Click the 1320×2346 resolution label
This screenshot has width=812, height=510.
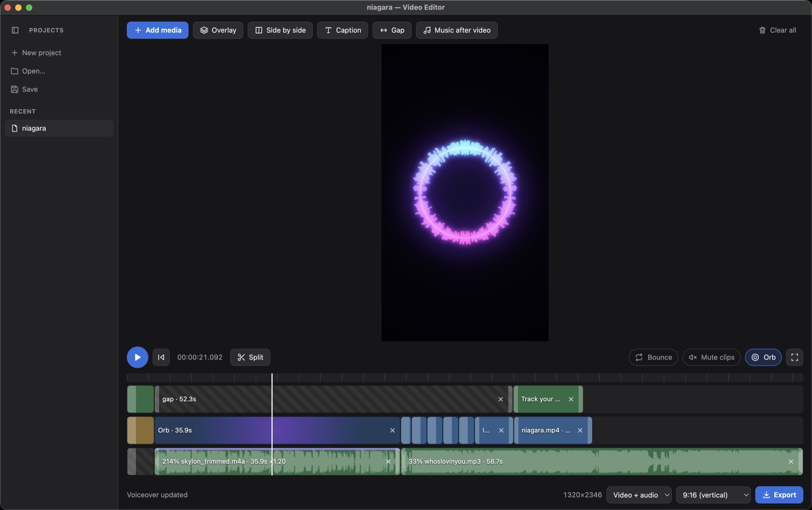[582, 495]
